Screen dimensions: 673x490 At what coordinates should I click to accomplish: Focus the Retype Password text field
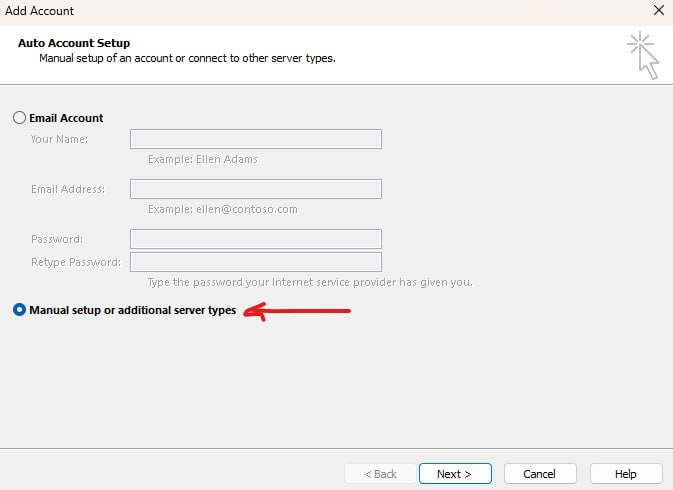point(256,262)
